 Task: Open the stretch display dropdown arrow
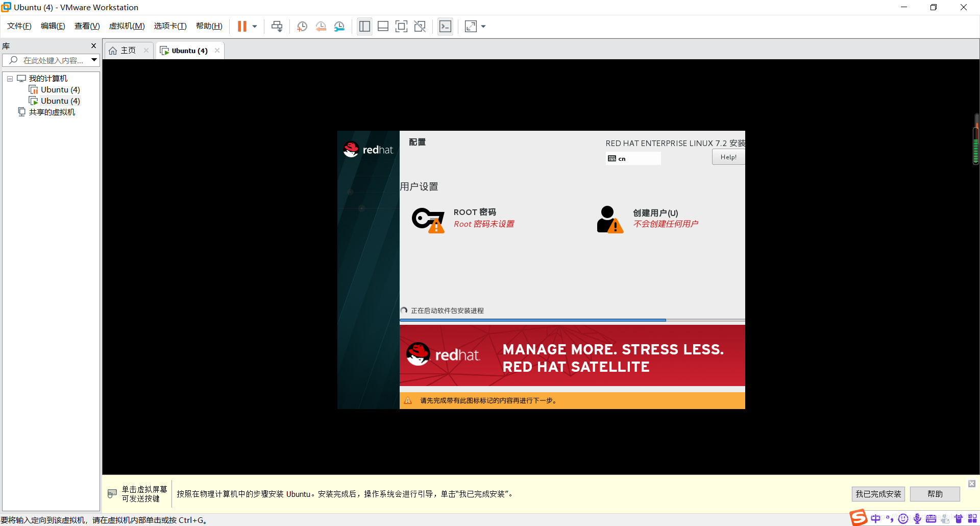[483, 27]
